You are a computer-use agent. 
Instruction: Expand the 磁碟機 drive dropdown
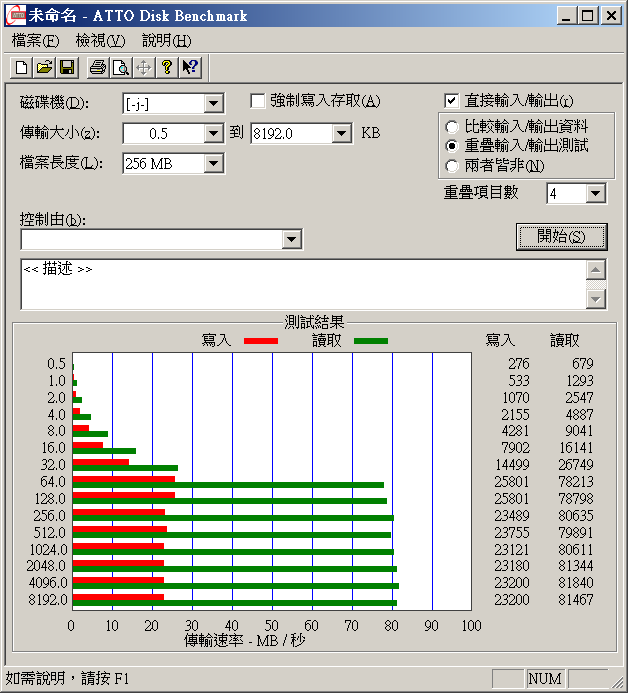[x=213, y=104]
